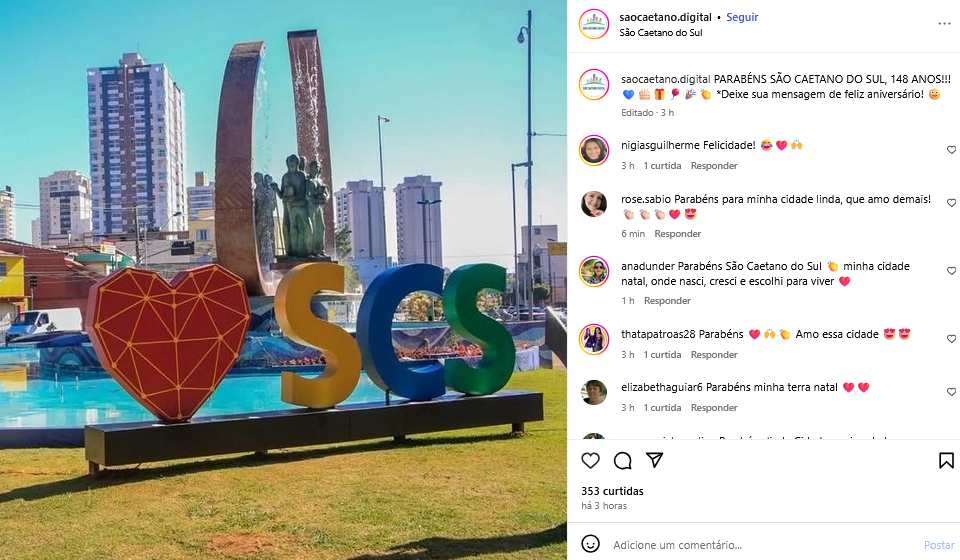
Task: Open emoji picker in comment box
Action: (590, 543)
